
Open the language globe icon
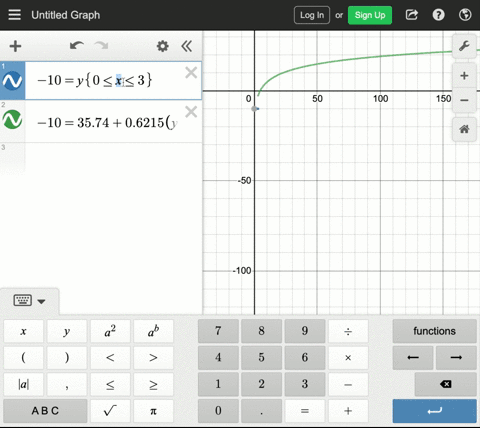(465, 15)
